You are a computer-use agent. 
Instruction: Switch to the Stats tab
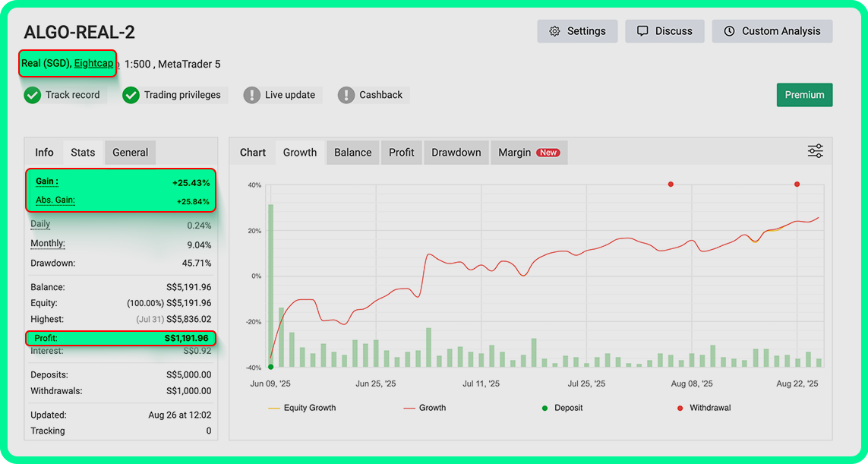point(83,152)
